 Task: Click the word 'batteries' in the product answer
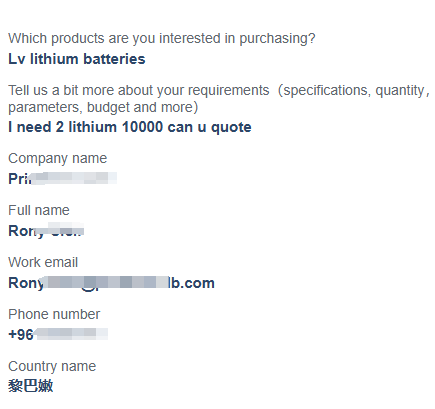[x=114, y=59]
